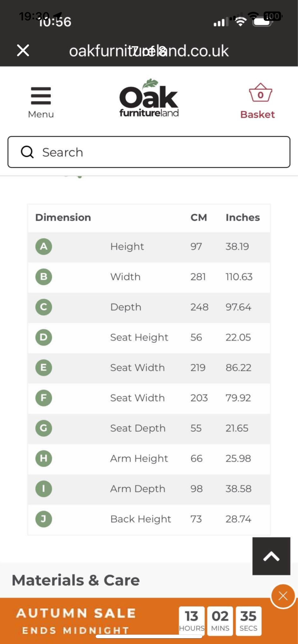Tap the Autumn Sale Ends Midnight banner

tap(76, 620)
